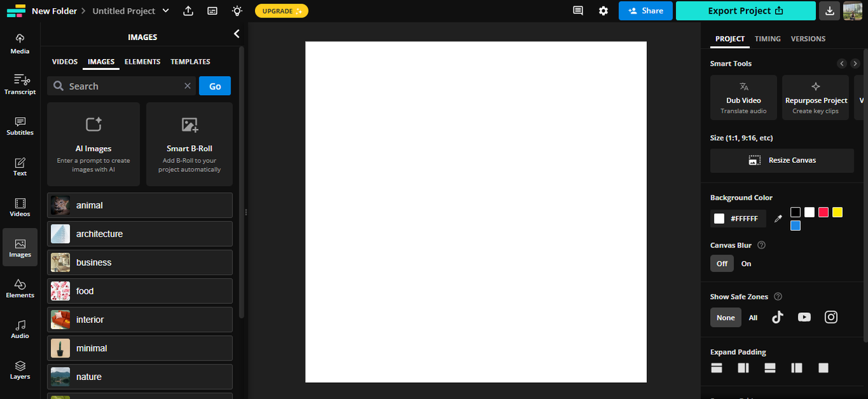The image size is (868, 399).
Task: Select the fifth expand padding layout icon
Action: (823, 368)
